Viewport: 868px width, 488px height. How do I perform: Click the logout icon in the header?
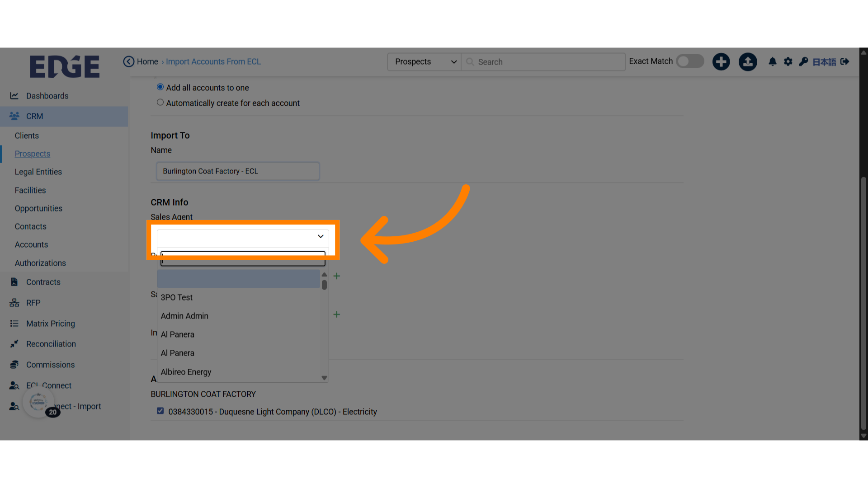844,61
